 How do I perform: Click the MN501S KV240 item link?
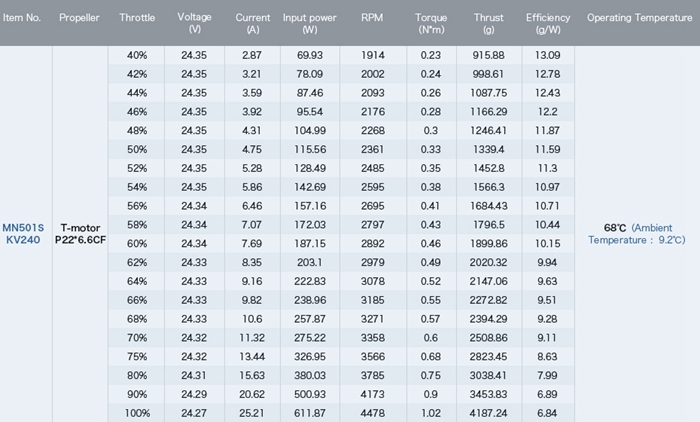click(x=22, y=233)
